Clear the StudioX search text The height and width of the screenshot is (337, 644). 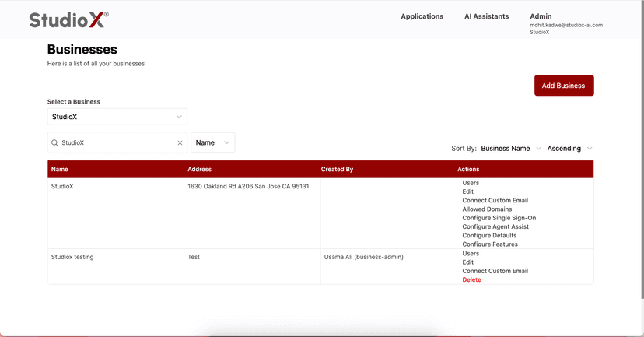tap(180, 142)
